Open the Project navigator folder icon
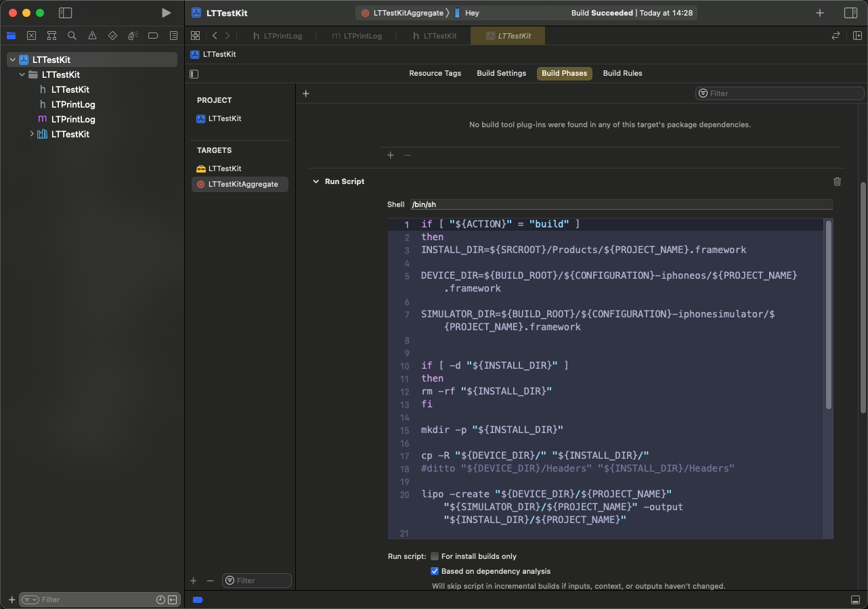 [x=11, y=35]
